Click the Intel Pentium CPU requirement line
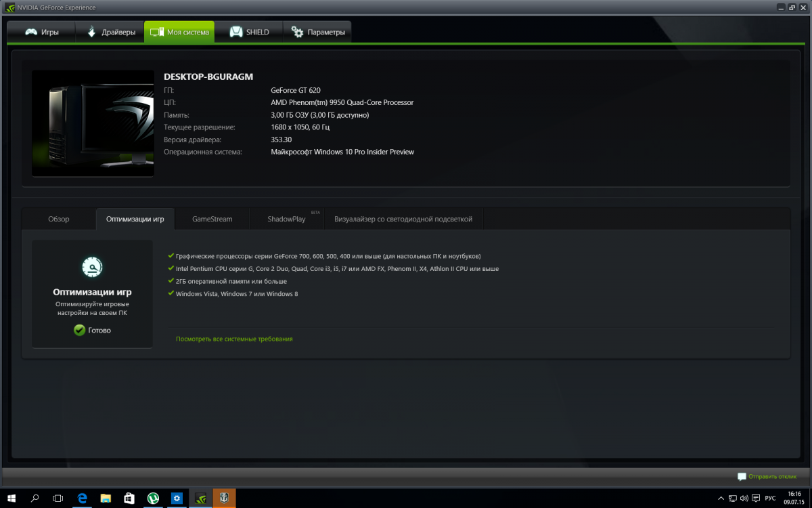This screenshot has width=812, height=508. coord(337,269)
